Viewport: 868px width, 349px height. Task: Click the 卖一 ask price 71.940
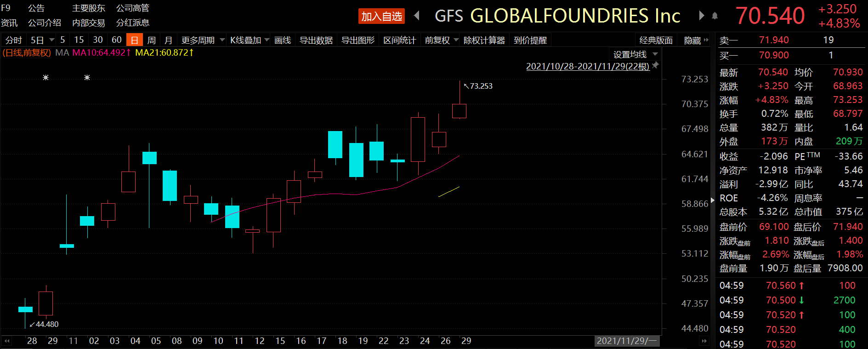[774, 40]
